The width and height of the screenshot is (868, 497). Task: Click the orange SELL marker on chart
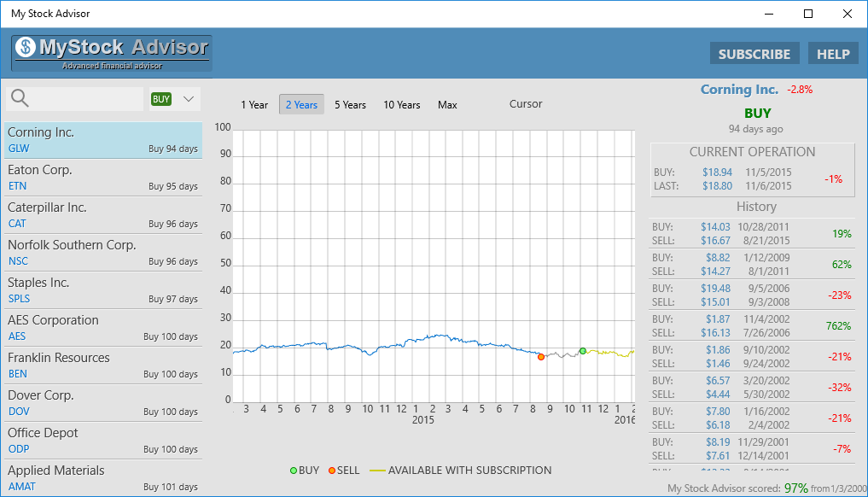point(541,357)
